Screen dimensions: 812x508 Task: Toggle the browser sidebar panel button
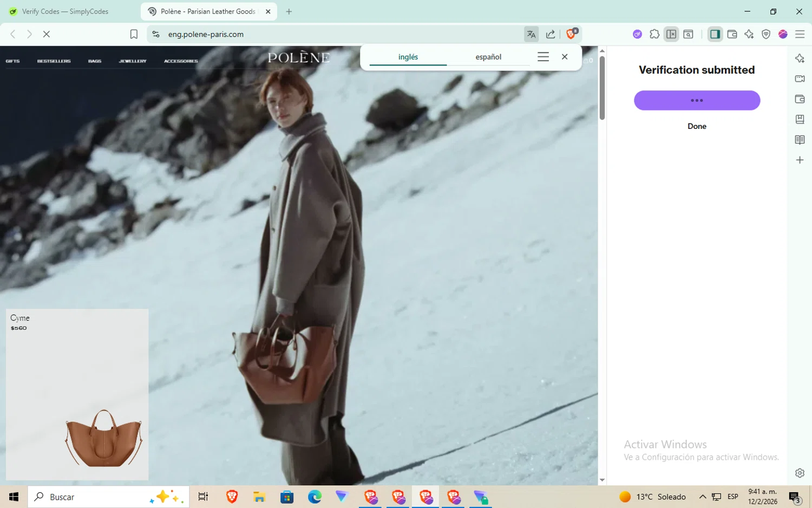coord(715,34)
